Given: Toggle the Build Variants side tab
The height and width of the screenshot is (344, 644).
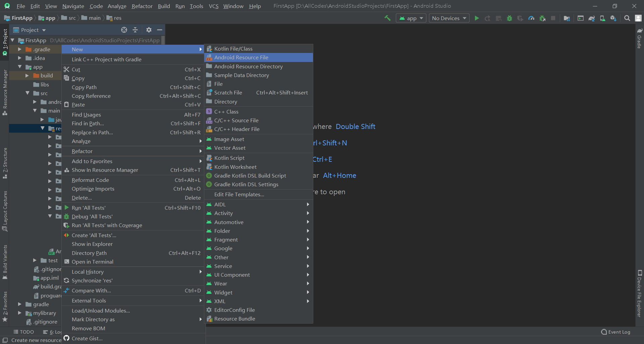Looking at the screenshot, I should [x=5, y=262].
